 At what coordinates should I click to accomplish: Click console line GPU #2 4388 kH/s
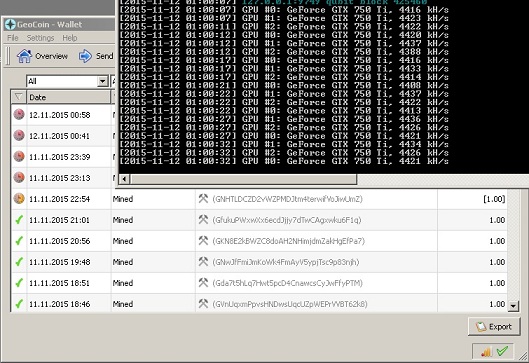point(284,52)
